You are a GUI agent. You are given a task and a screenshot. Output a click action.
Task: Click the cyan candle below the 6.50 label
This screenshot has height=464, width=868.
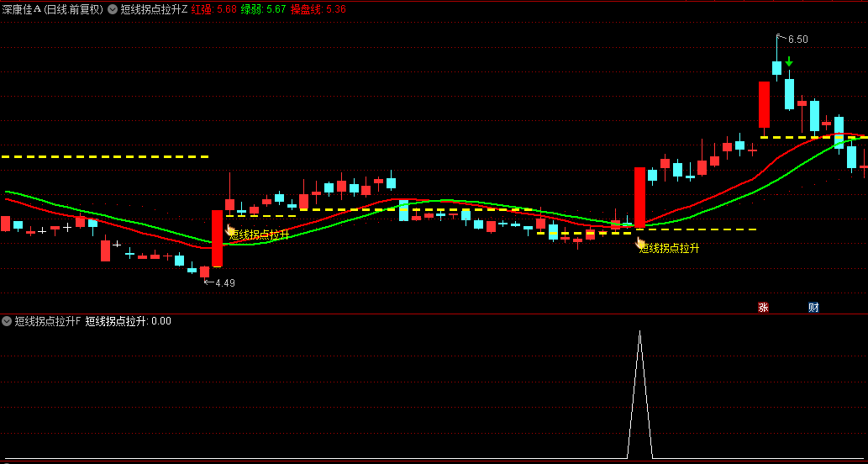coord(776,67)
